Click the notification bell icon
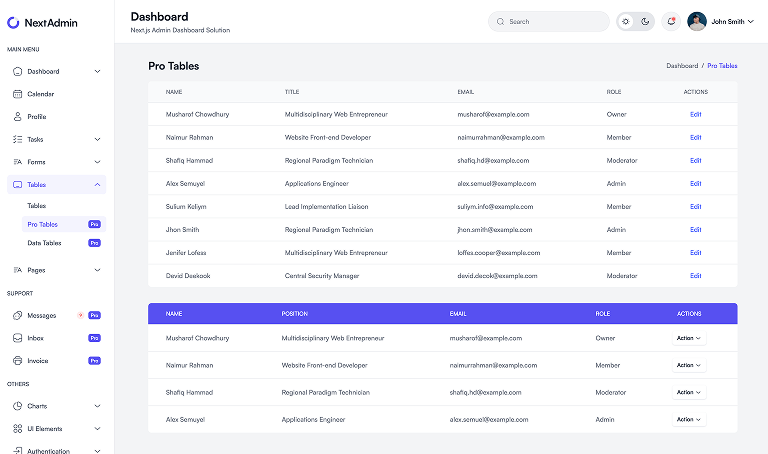The width and height of the screenshot is (768, 454). [x=670, y=21]
